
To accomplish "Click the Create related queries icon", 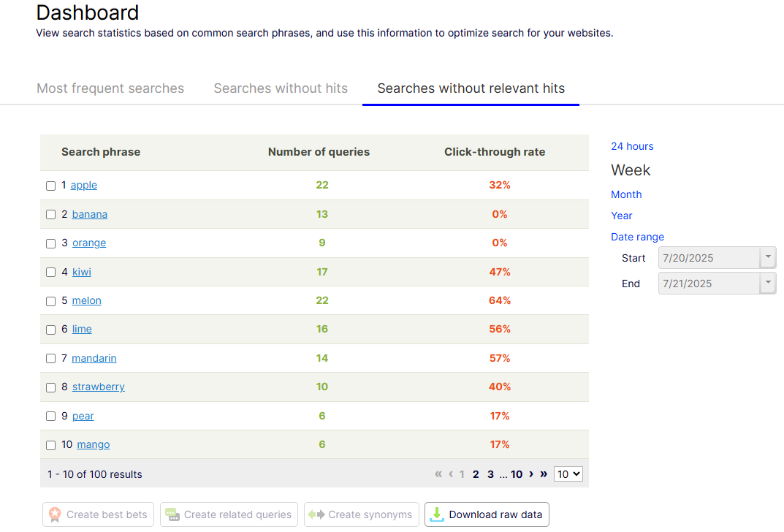I will coord(172,514).
